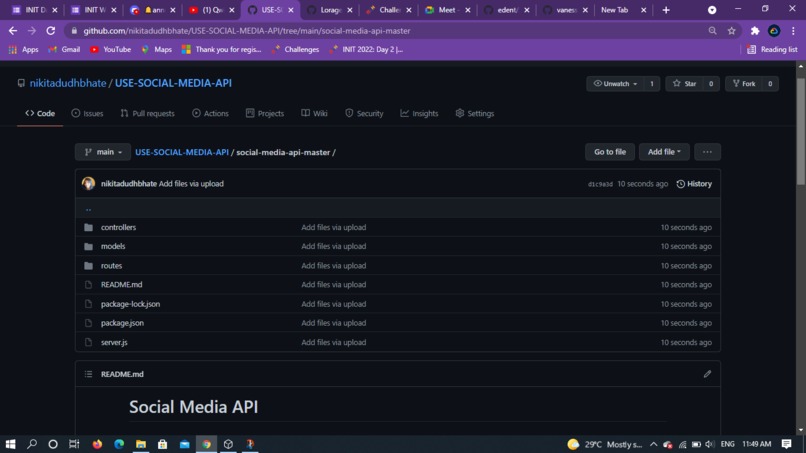Viewport: 806px width, 453px height.
Task: Open the Pull requests tab
Action: tap(148, 113)
